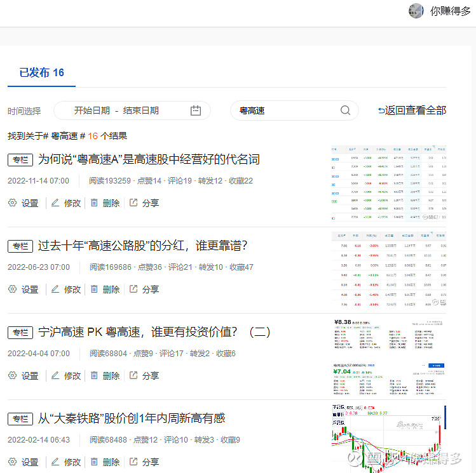This screenshot has width=476, height=473.
Task: Click 分享 share icon for 粤高速A article
Action: pyautogui.click(x=133, y=203)
